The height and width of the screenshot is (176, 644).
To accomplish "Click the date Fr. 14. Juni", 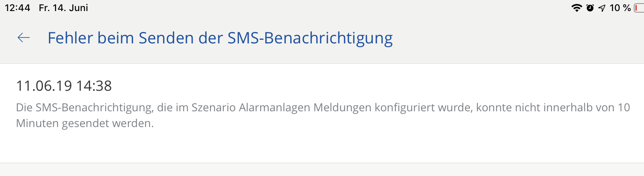I will point(63,8).
